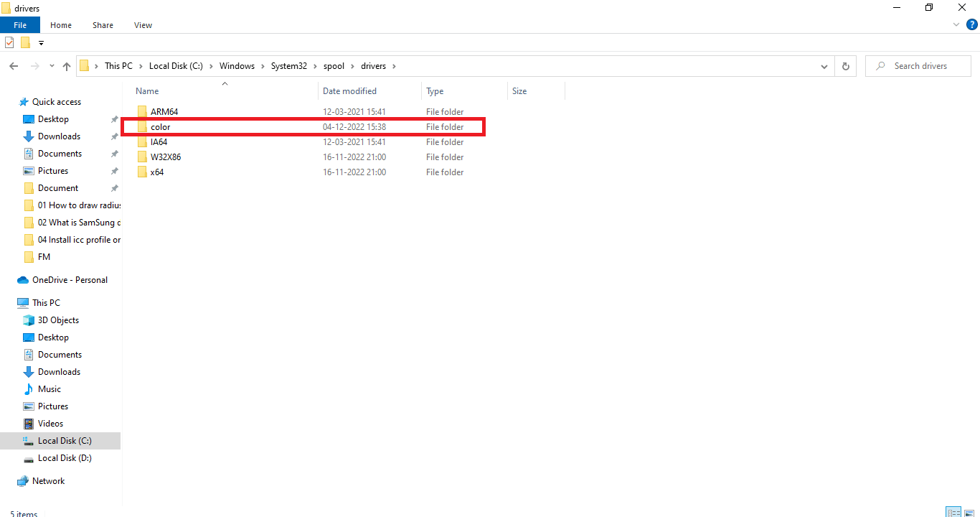Screen dimensions: 980x517
Task: Open 3D Objects under This PC
Action: 58,320
